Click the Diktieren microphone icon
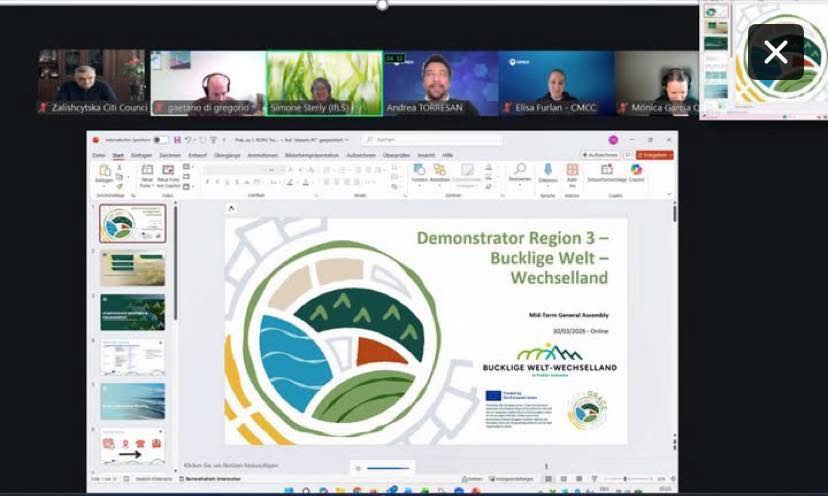 click(x=548, y=174)
